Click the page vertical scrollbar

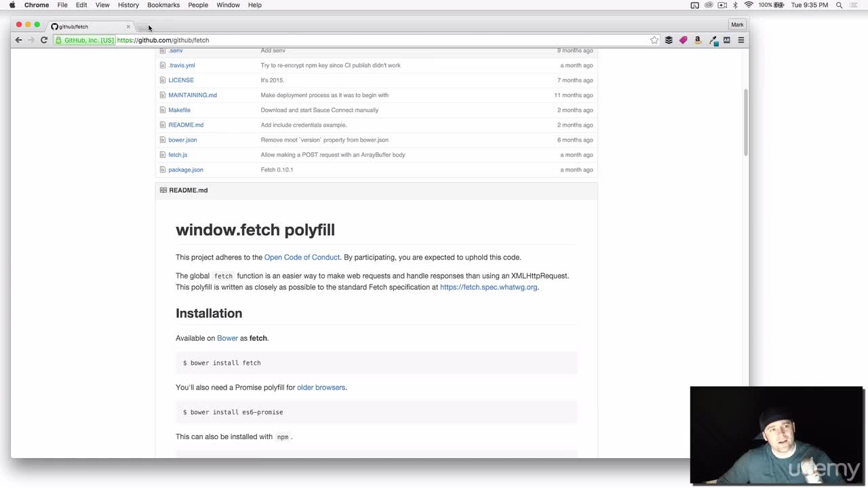click(746, 122)
